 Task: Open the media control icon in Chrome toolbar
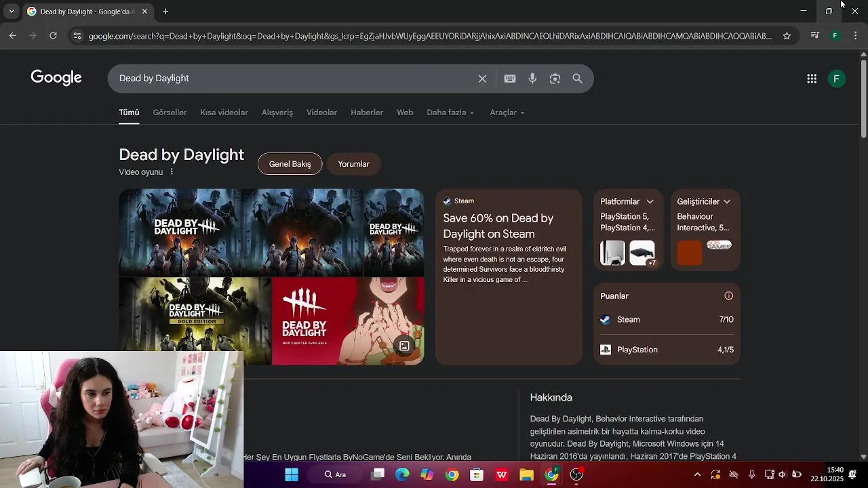(815, 36)
